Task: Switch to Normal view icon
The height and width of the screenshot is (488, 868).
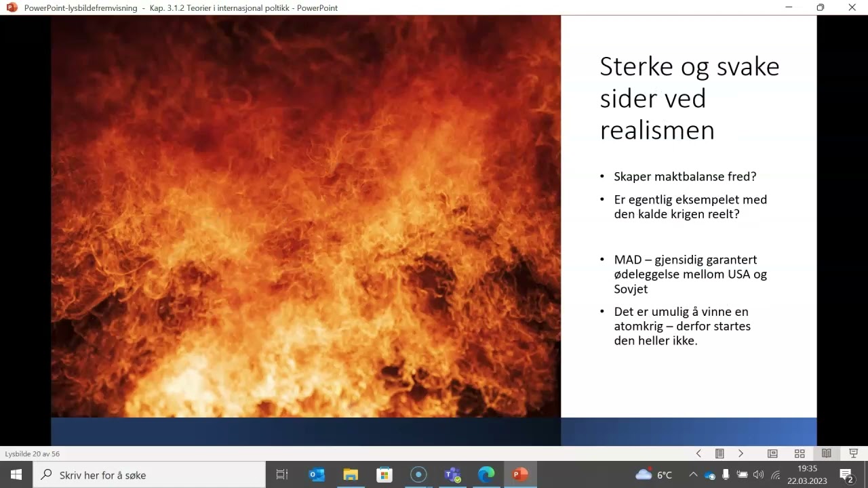Action: (x=772, y=453)
